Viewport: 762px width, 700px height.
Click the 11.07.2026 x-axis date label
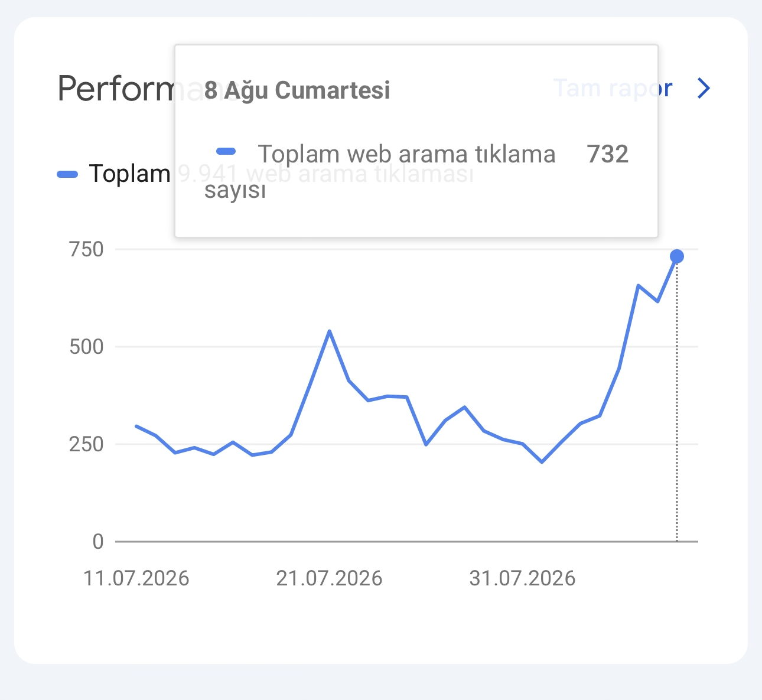pyautogui.click(x=136, y=578)
